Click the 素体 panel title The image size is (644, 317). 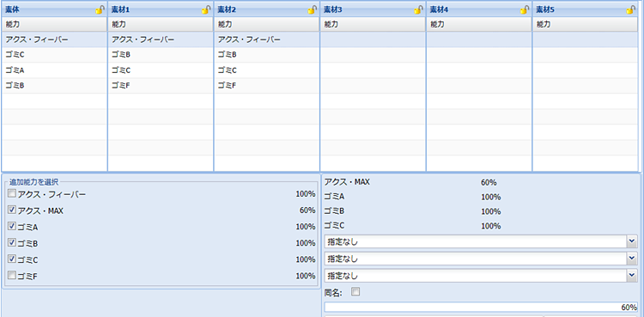[x=12, y=9]
